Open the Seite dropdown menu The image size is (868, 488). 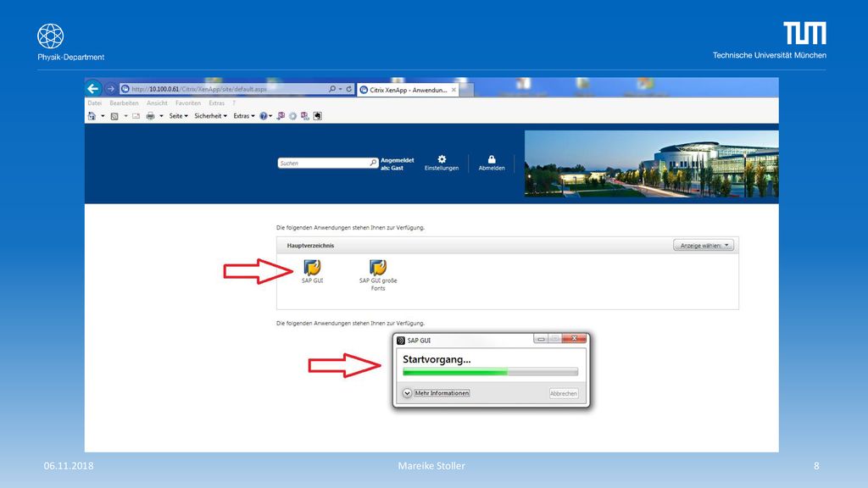coord(178,116)
